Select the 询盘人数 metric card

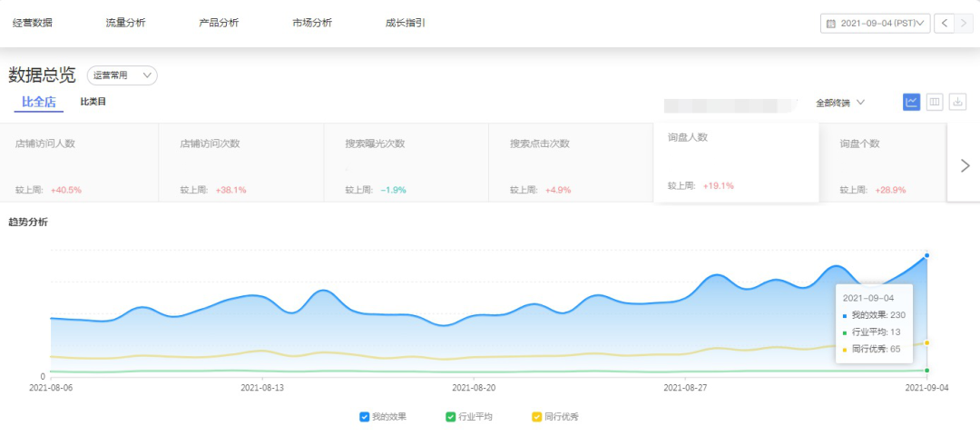coord(736,163)
